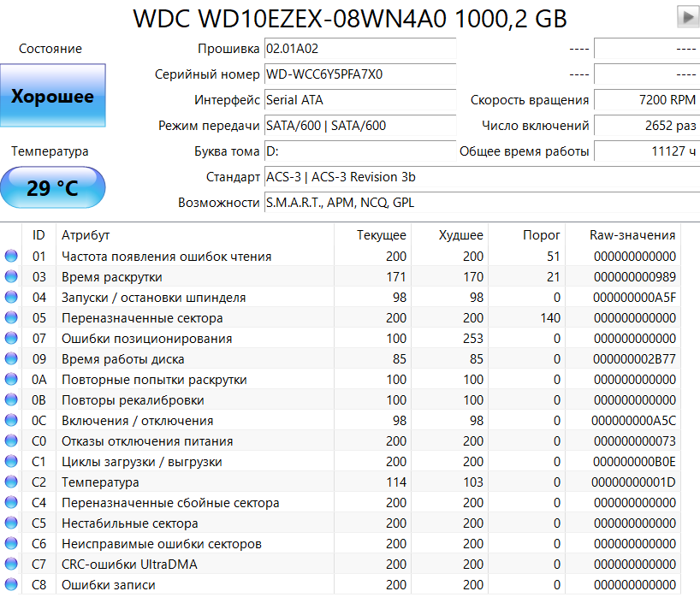Viewport: 700px width, 609px height.
Task: Click status orb for Ошибки позиционирования row
Action: click(x=11, y=338)
